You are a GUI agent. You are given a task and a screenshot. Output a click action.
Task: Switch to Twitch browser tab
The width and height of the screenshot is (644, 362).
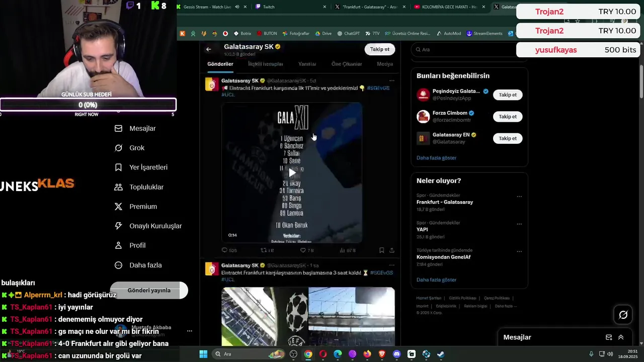289,7
